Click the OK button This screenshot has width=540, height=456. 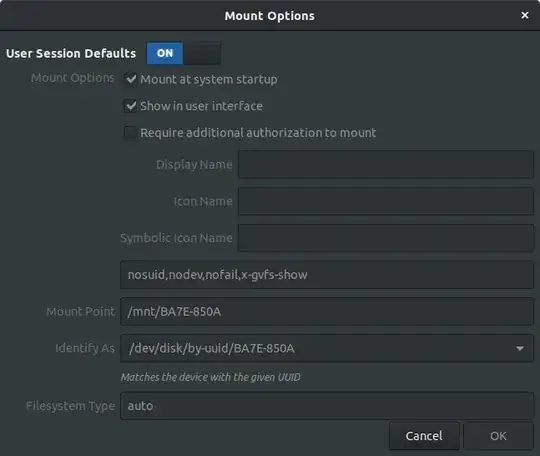(498, 436)
